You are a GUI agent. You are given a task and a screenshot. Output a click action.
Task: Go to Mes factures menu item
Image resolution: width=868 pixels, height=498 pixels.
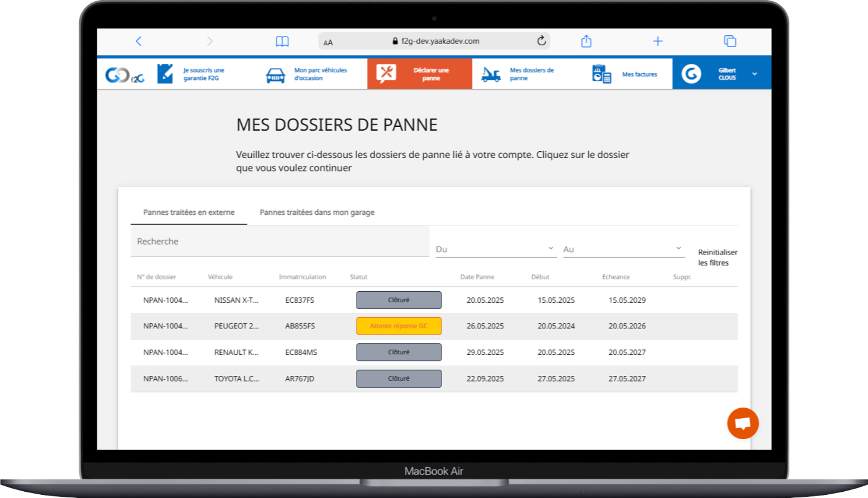[639, 74]
